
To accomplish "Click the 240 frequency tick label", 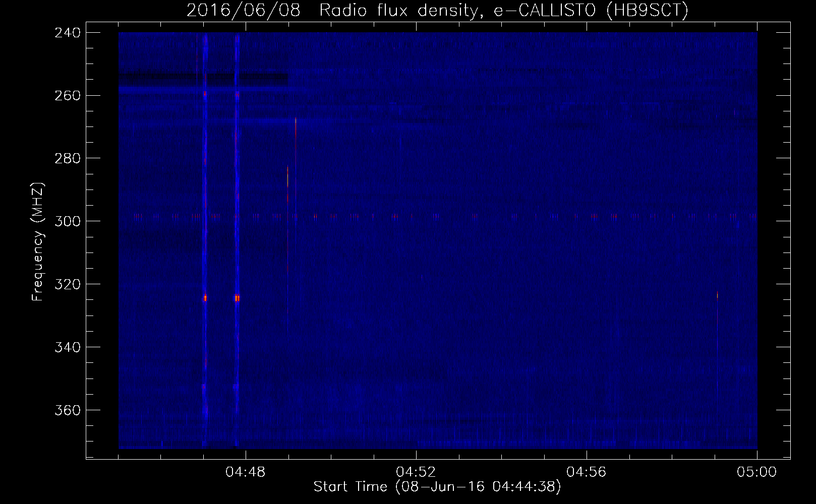I will tap(68, 33).
